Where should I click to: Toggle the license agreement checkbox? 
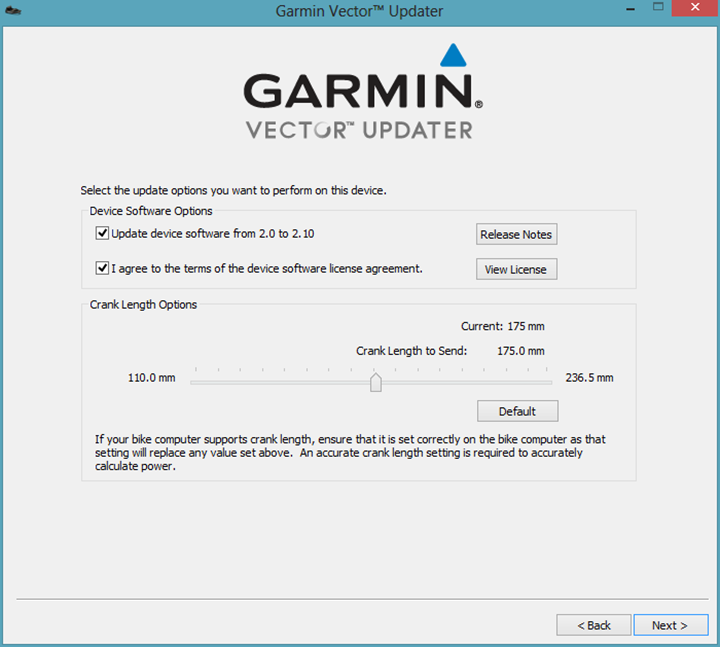pyautogui.click(x=102, y=268)
